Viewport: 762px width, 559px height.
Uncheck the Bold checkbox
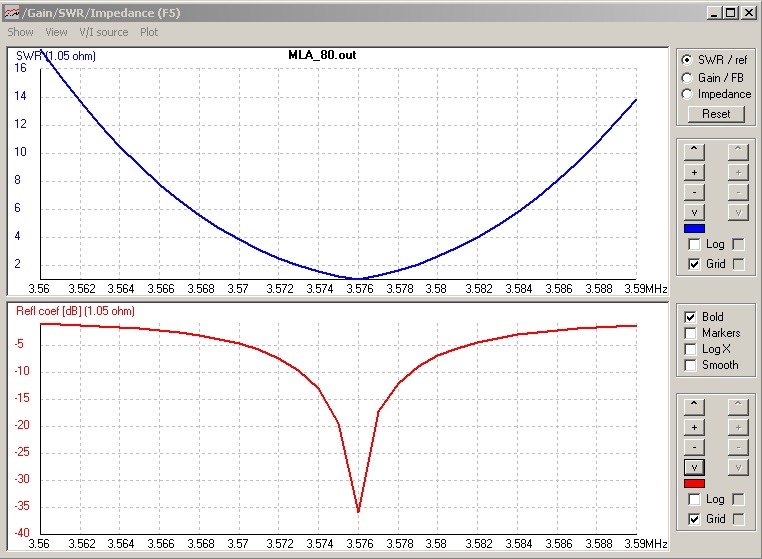click(x=690, y=317)
